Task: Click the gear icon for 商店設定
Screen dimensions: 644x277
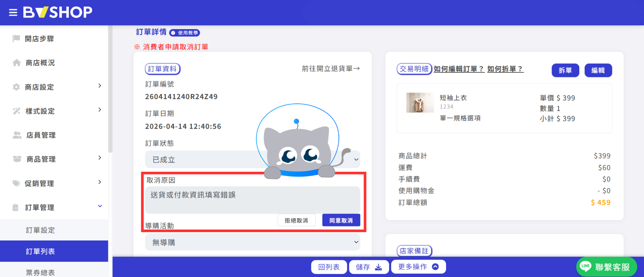Action: (16, 87)
